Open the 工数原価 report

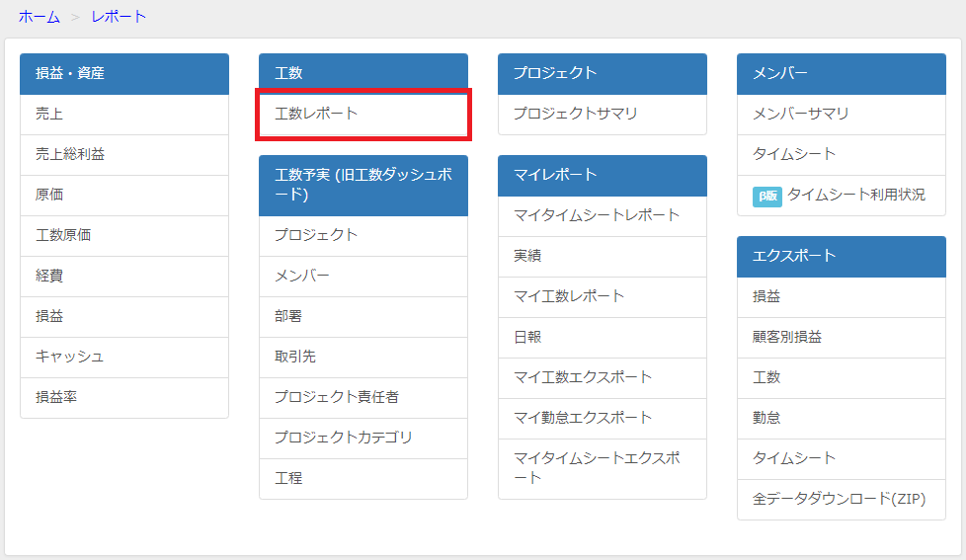[x=124, y=235]
